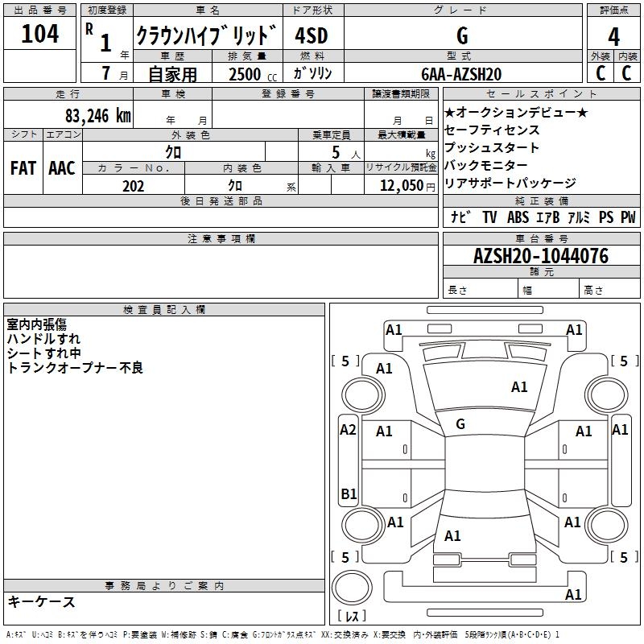The image size is (644, 644).
Task: Click the キーケース note in office notice
Action: pos(41,601)
